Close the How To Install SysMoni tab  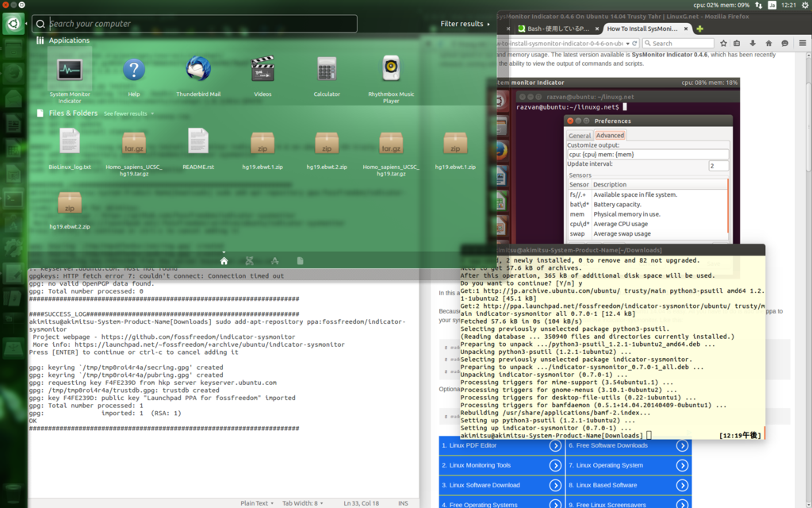tap(686, 29)
